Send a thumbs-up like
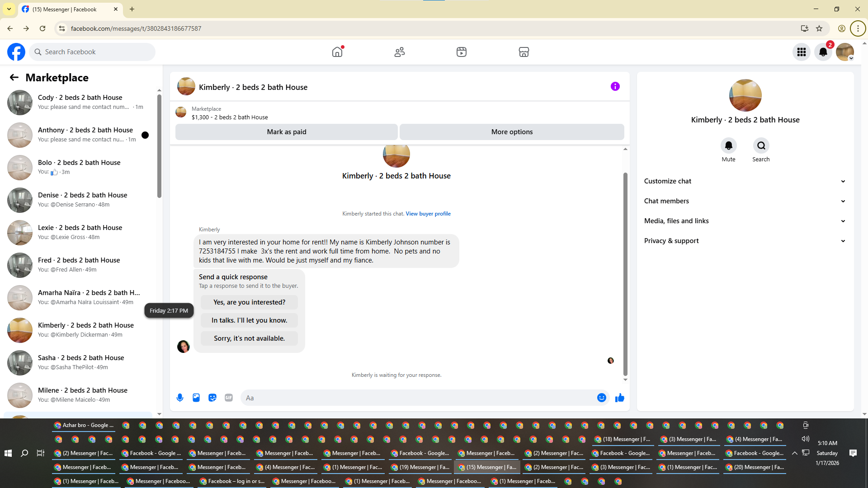The width and height of the screenshot is (868, 488). (x=619, y=398)
